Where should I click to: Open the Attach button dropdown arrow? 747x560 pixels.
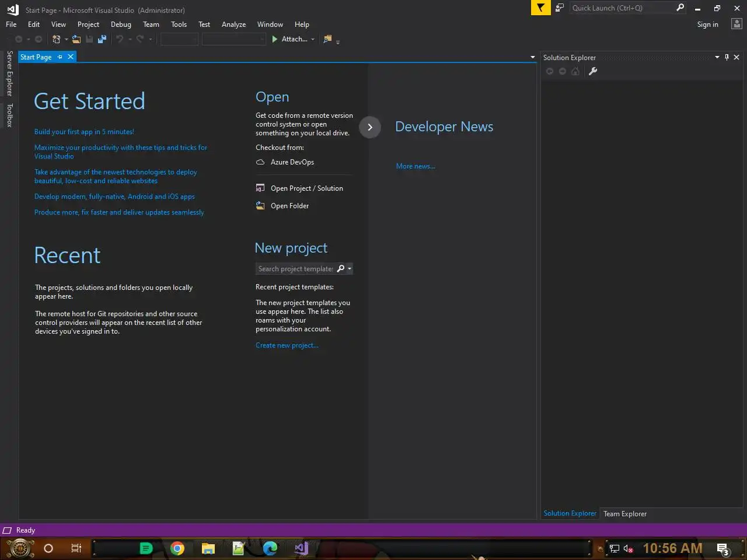click(x=313, y=40)
